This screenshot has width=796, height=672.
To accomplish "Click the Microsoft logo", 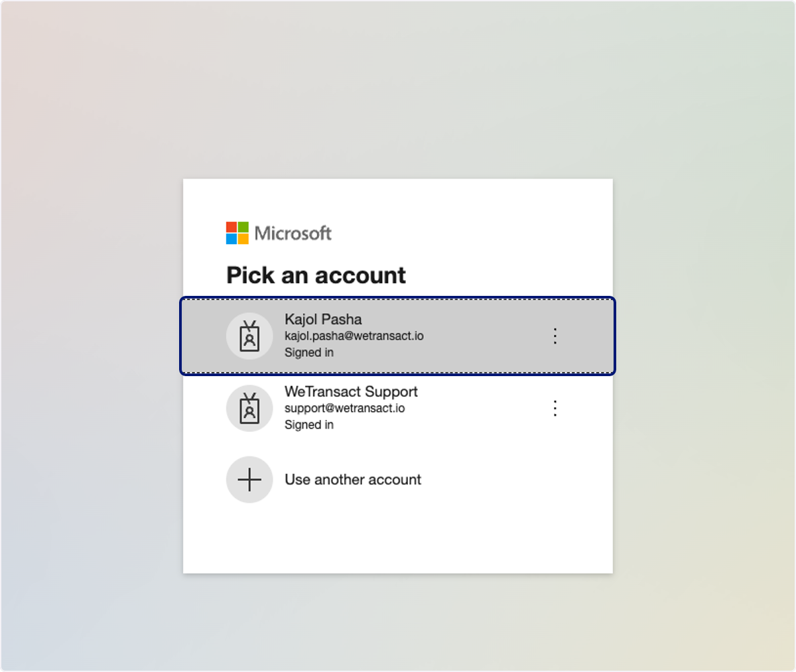I will point(279,233).
